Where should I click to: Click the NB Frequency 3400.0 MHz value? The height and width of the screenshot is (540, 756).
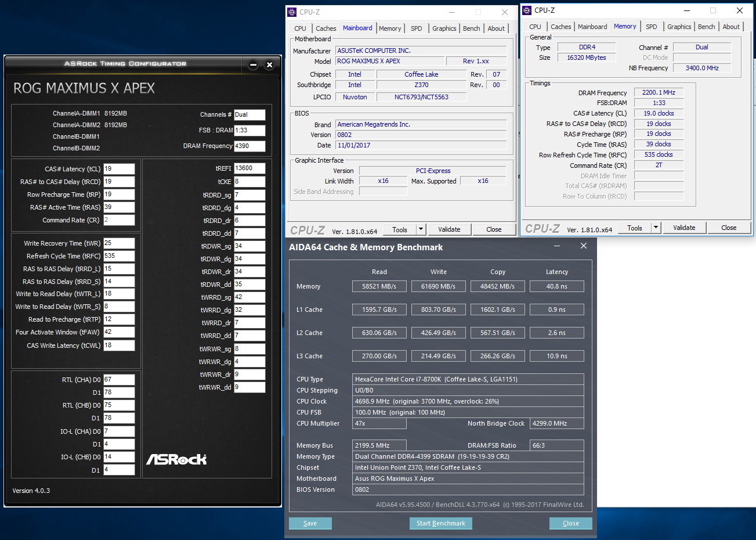tap(702, 68)
